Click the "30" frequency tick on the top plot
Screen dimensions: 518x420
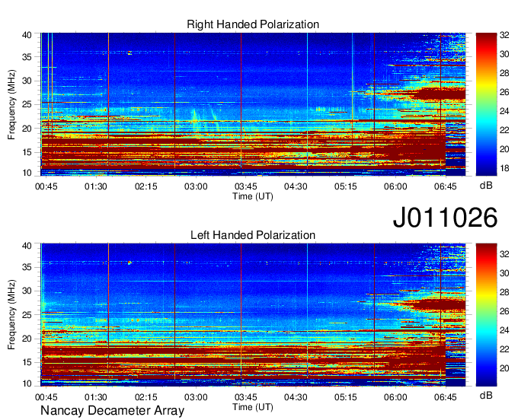(x=27, y=81)
